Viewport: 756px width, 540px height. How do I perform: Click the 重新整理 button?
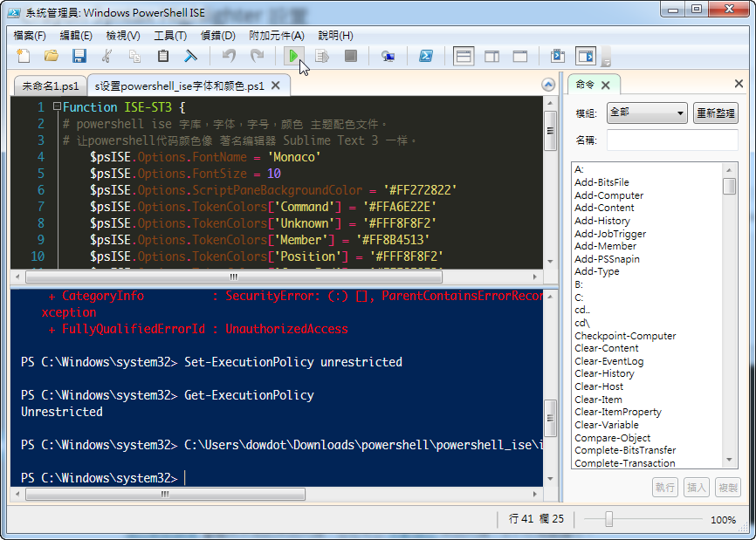pyautogui.click(x=716, y=113)
